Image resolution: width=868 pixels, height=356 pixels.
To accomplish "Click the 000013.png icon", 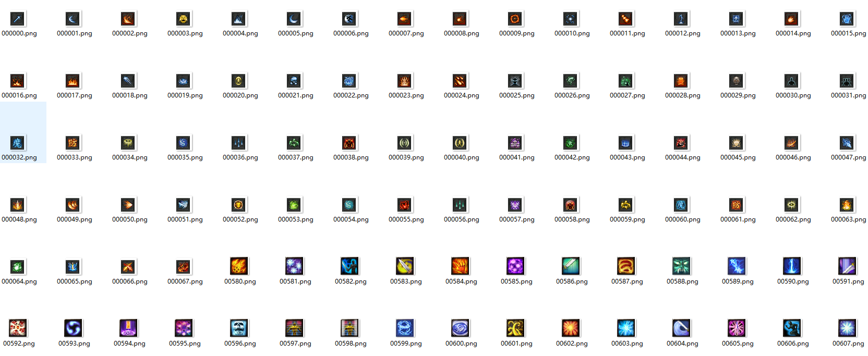I will [x=737, y=19].
